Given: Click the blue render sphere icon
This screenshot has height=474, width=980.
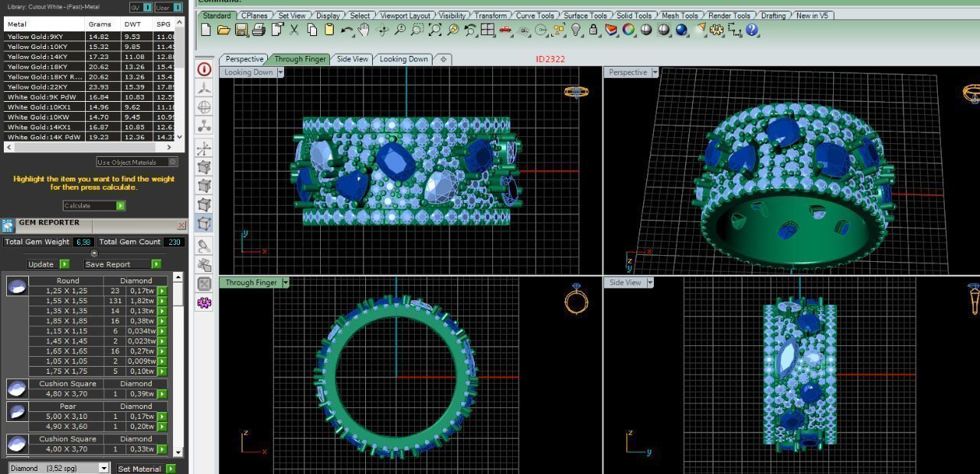Looking at the screenshot, I should tap(681, 30).
